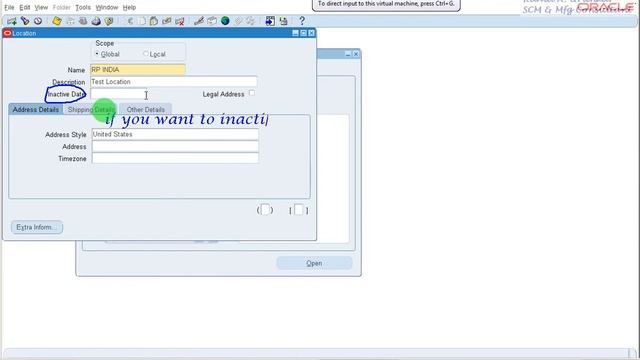Minimize the Location window
The width and height of the screenshot is (640, 360).
[x=295, y=33]
